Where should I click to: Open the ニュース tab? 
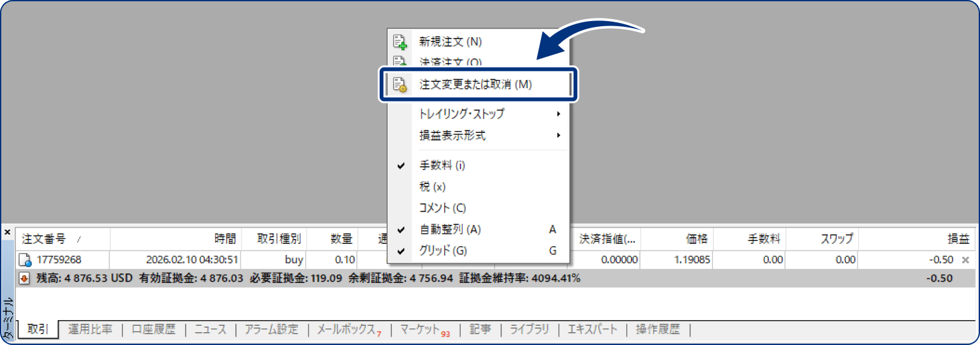(211, 330)
